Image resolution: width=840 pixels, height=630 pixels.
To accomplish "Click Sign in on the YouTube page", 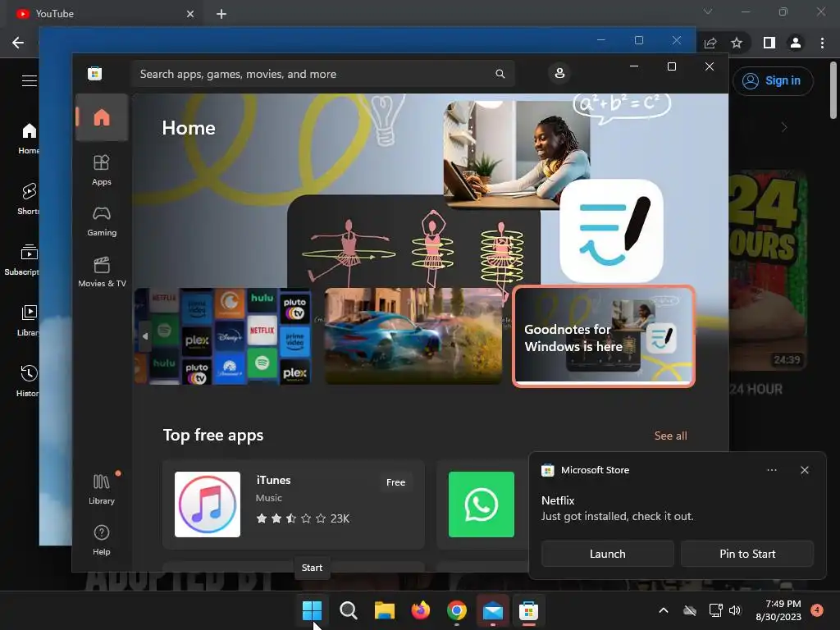I will 773,81.
